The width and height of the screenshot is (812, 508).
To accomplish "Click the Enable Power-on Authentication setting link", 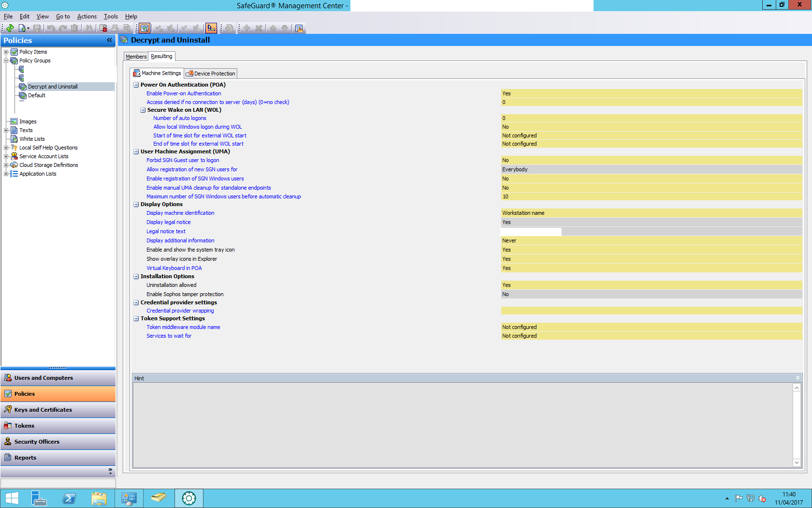I will [184, 93].
